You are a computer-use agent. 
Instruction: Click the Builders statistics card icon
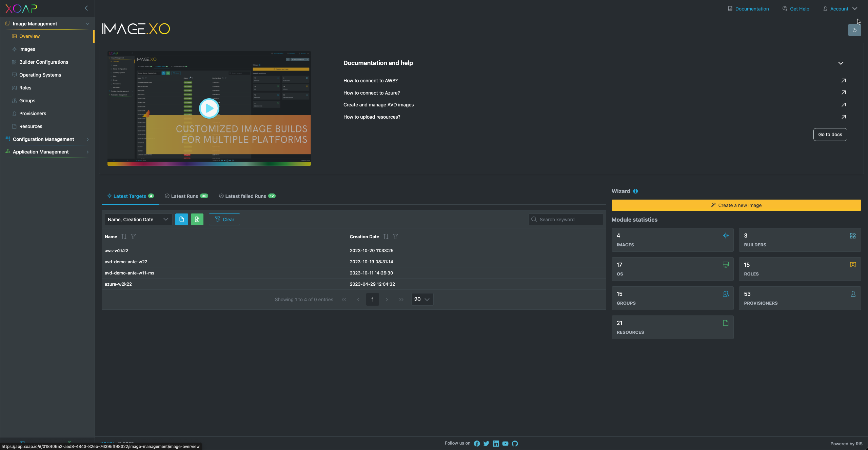click(x=853, y=236)
